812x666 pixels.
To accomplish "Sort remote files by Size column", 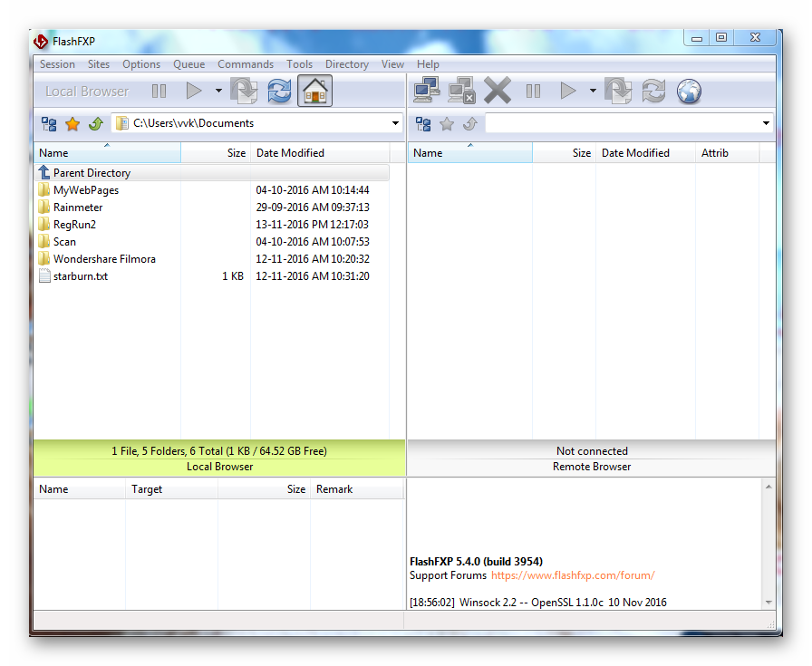I will (564, 153).
